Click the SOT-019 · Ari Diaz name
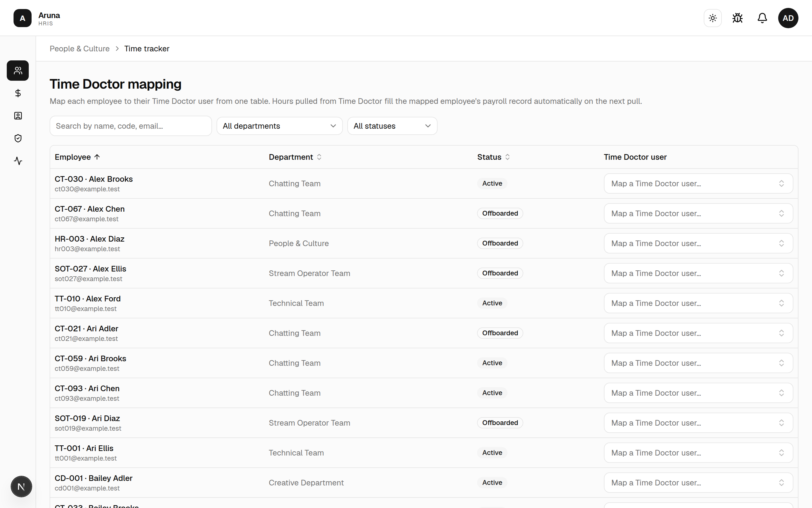The height and width of the screenshot is (508, 812). pyautogui.click(x=87, y=418)
